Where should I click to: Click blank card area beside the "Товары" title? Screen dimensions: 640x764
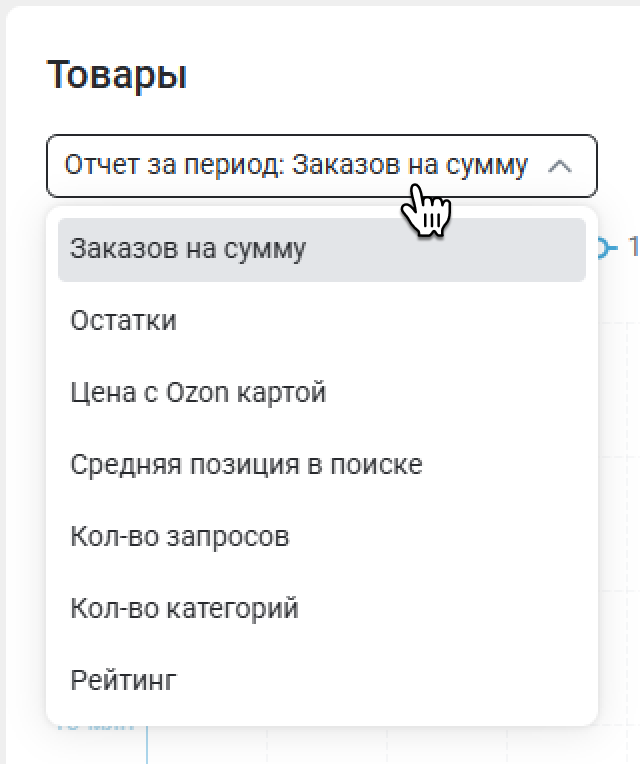coord(390,76)
